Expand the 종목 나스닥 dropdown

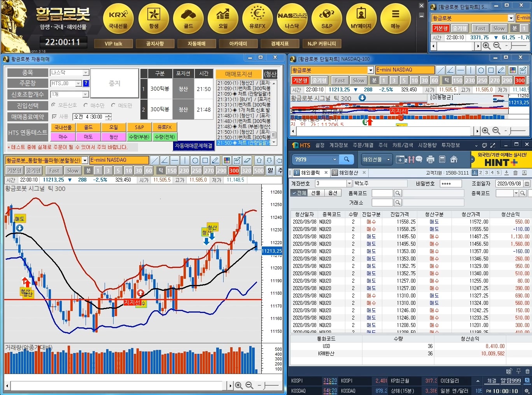pyautogui.click(x=86, y=73)
